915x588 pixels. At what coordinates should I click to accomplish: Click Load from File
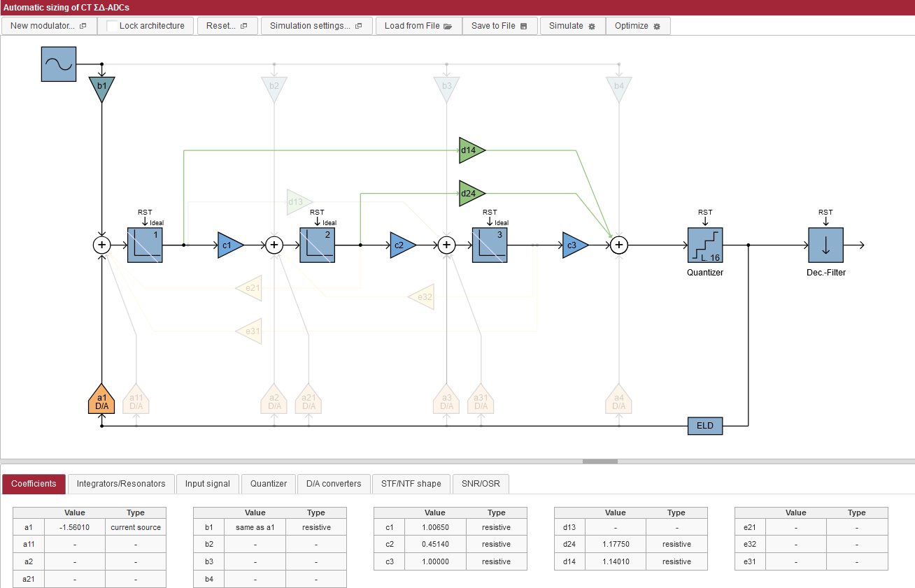point(418,26)
